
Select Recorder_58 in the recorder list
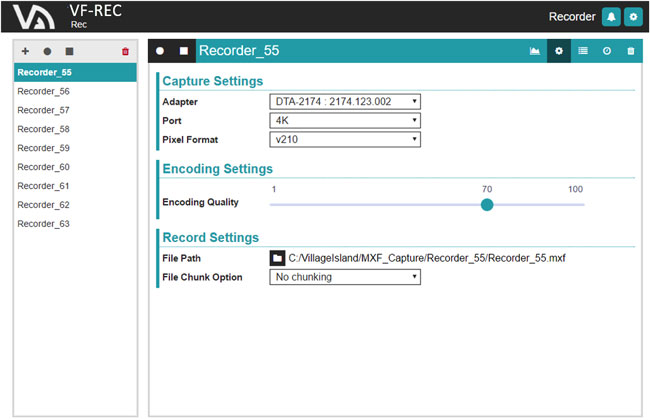[44, 129]
